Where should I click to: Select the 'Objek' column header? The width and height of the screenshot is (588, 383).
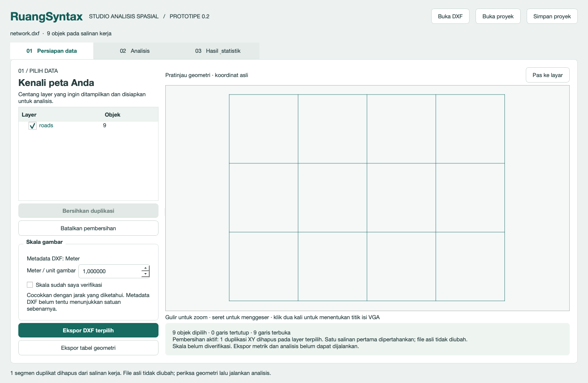(x=112, y=114)
